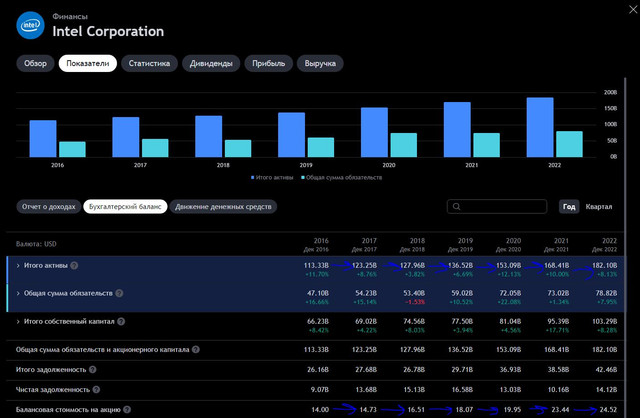The height and width of the screenshot is (418, 640).
Task: Go to the Дивиденды tab
Action: tap(211, 63)
